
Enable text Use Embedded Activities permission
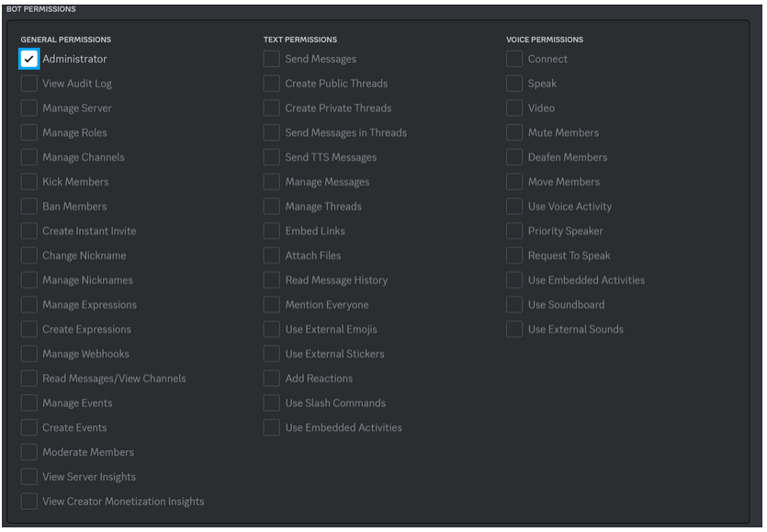coord(272,427)
